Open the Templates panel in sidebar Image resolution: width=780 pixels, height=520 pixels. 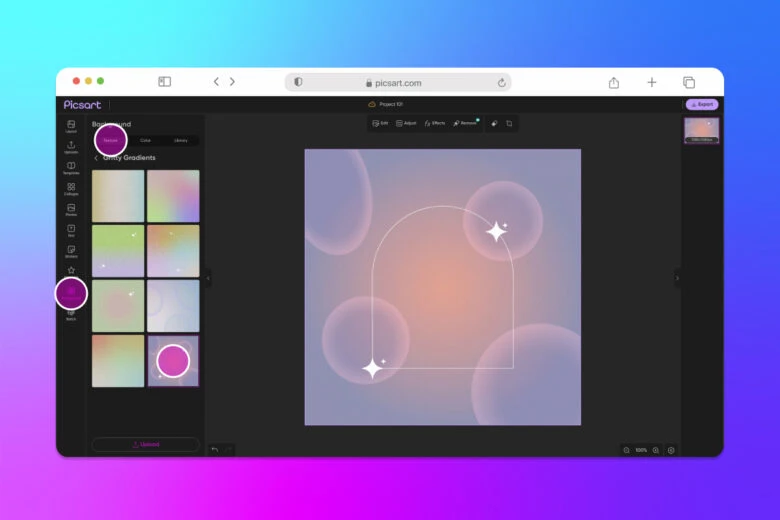pos(71,168)
